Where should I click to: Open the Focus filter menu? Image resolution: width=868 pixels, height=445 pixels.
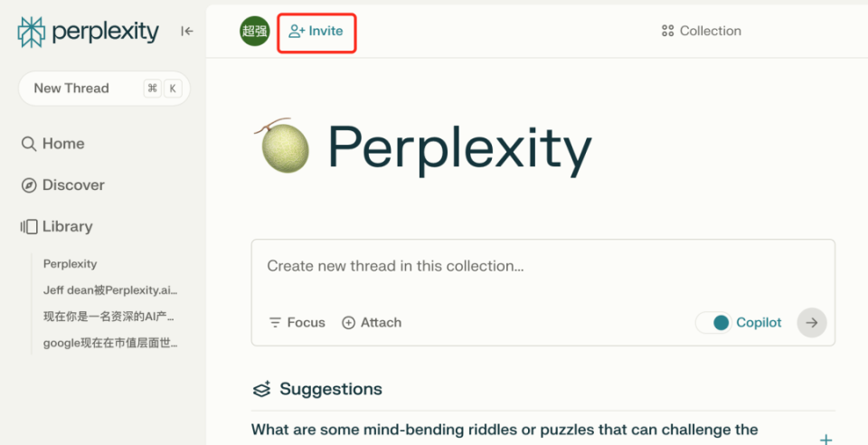tap(297, 323)
